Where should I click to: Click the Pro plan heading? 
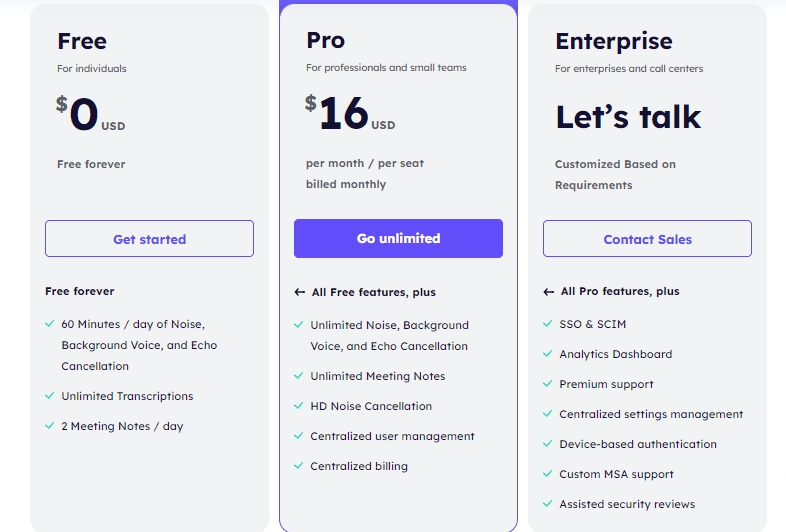point(325,40)
